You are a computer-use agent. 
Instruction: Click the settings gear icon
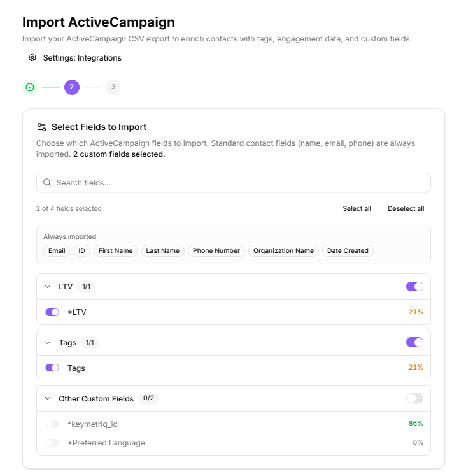click(x=32, y=57)
